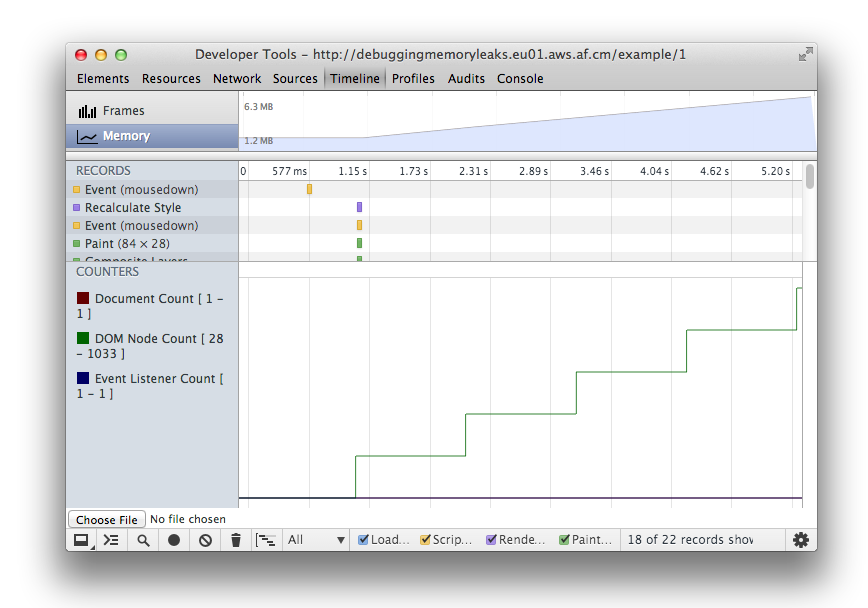Image resolution: width=868 pixels, height=608 pixels.
Task: Open DevTools settings gear icon
Action: pos(800,540)
